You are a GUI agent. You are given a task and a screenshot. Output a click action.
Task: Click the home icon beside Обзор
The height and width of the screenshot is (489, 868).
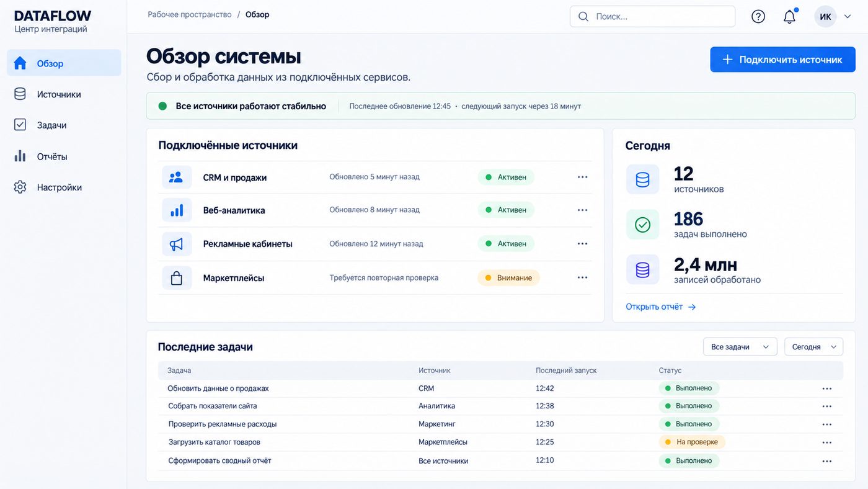click(20, 63)
